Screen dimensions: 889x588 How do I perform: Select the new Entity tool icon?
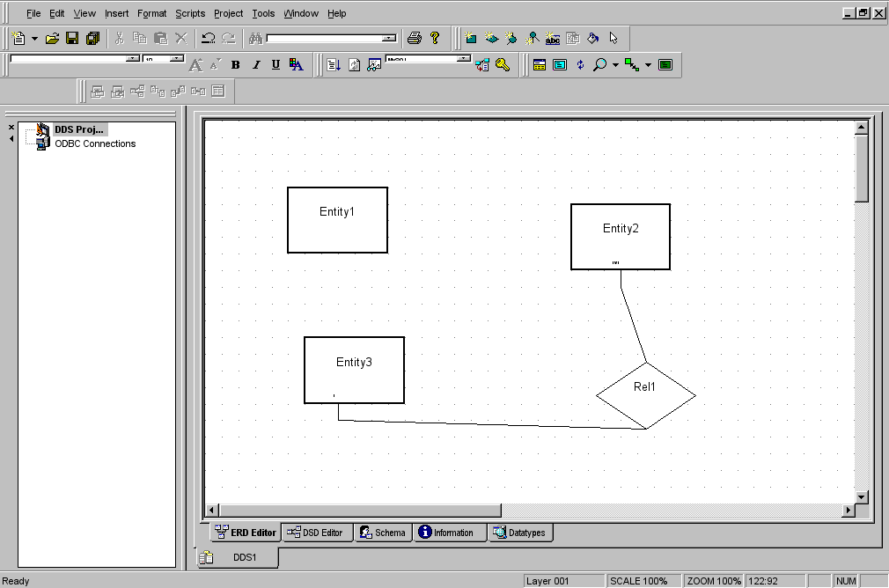pyautogui.click(x=470, y=38)
